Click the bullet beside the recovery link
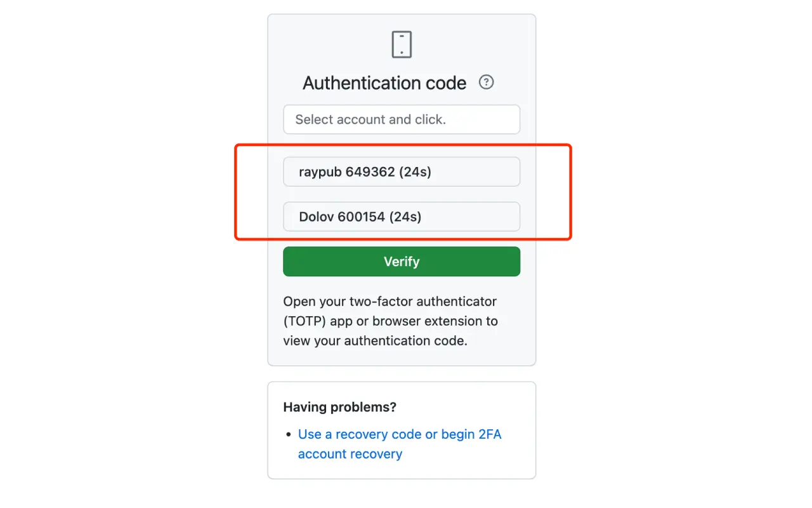The width and height of the screenshot is (812, 508). coord(289,434)
